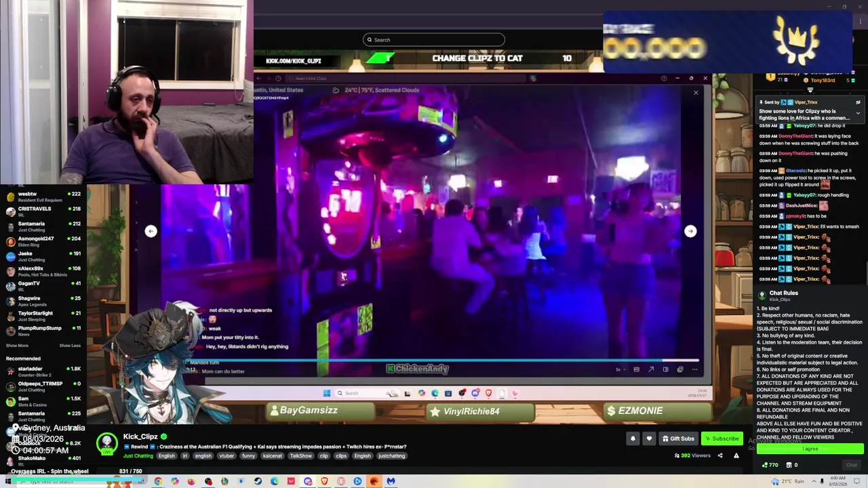
Task: Click the taskbar clock showing 4:00 AM
Action: point(838,481)
